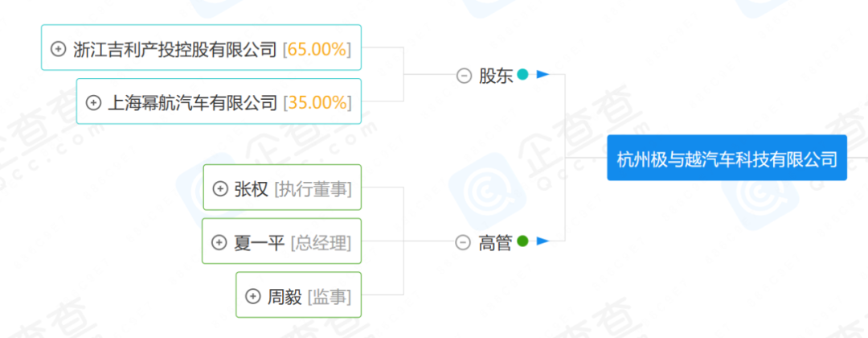Click the teal dot next to 股东
The image size is (868, 338).
[522, 75]
